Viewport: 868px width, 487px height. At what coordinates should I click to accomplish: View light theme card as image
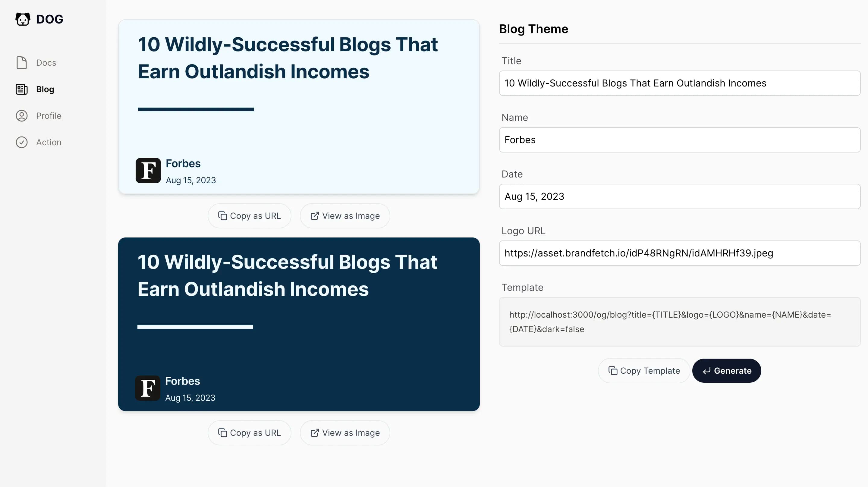click(345, 216)
